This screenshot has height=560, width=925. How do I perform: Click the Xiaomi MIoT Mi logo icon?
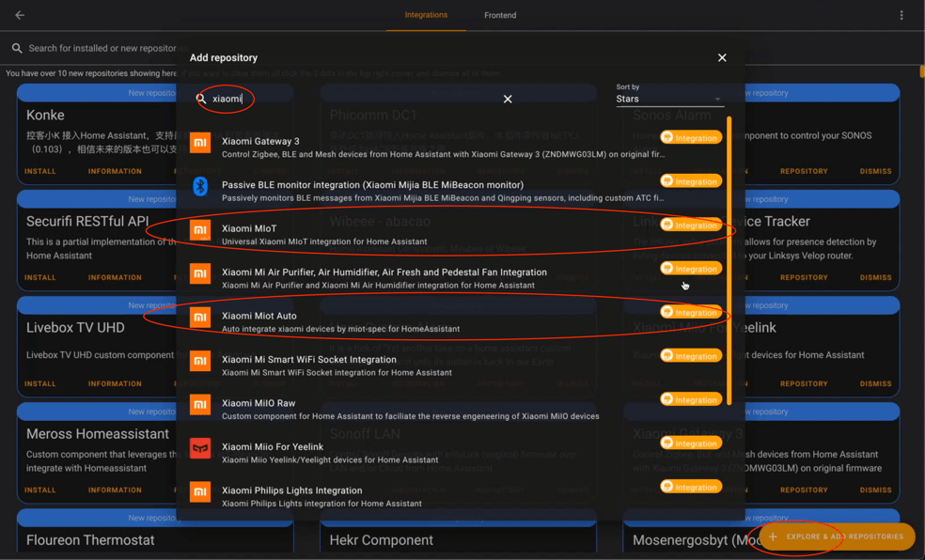(200, 230)
